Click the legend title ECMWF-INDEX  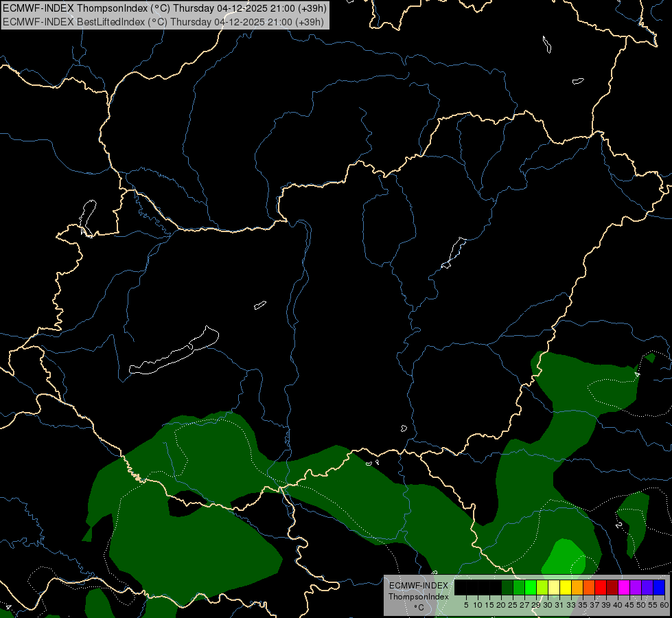[419, 586]
